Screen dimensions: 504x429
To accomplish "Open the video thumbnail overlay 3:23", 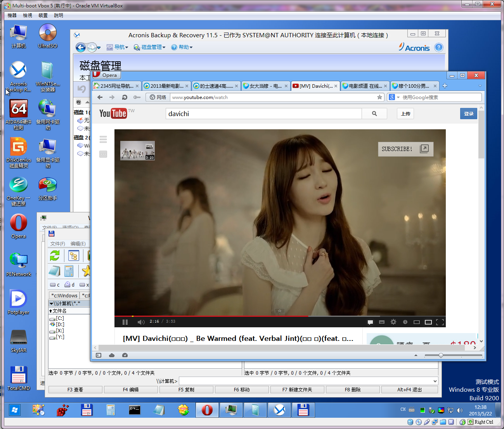I will 137,151.
